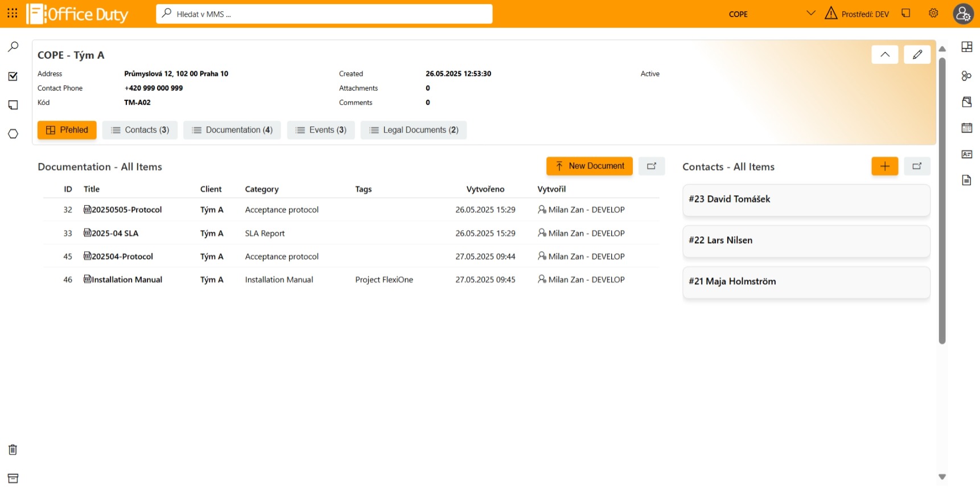Open the user account avatar icon

(x=963, y=14)
